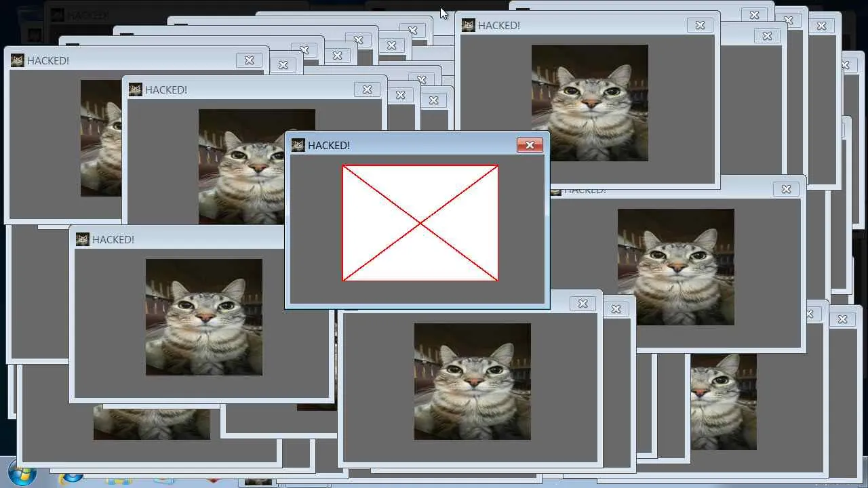Click the cat icon in the broken-image window's title bar
Image resolution: width=868 pixels, height=488 pixels.
[x=298, y=145]
